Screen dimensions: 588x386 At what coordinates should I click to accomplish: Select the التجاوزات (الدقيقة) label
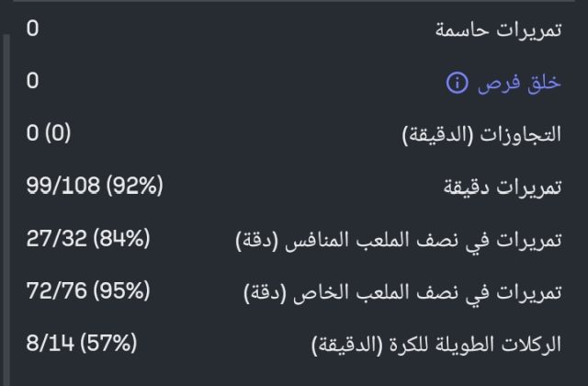[x=482, y=136]
